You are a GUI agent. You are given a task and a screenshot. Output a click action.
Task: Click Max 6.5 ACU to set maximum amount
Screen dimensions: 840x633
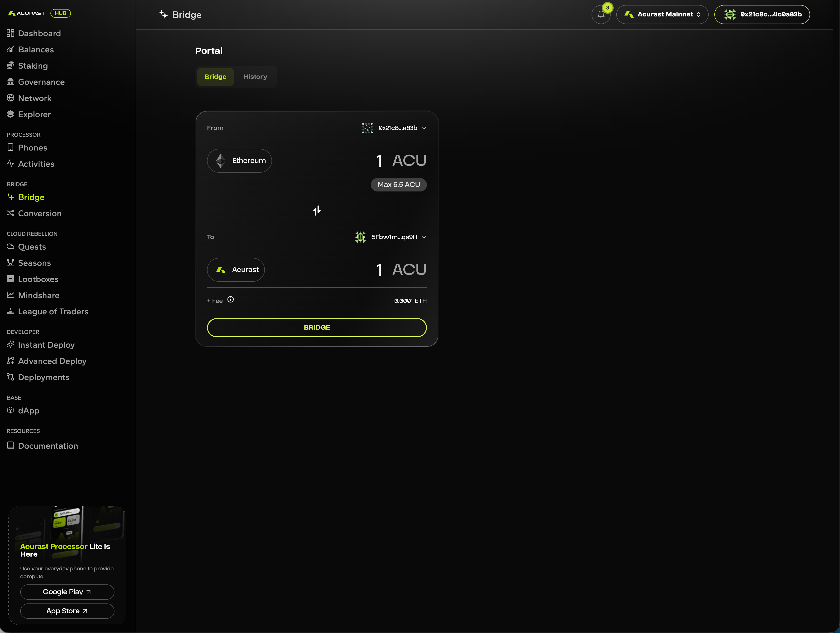tap(398, 184)
